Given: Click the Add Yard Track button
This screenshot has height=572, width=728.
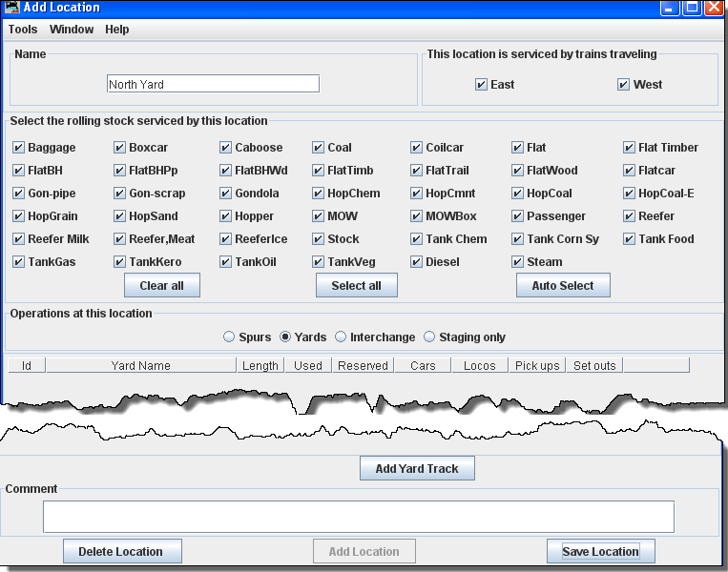Looking at the screenshot, I should click(417, 469).
